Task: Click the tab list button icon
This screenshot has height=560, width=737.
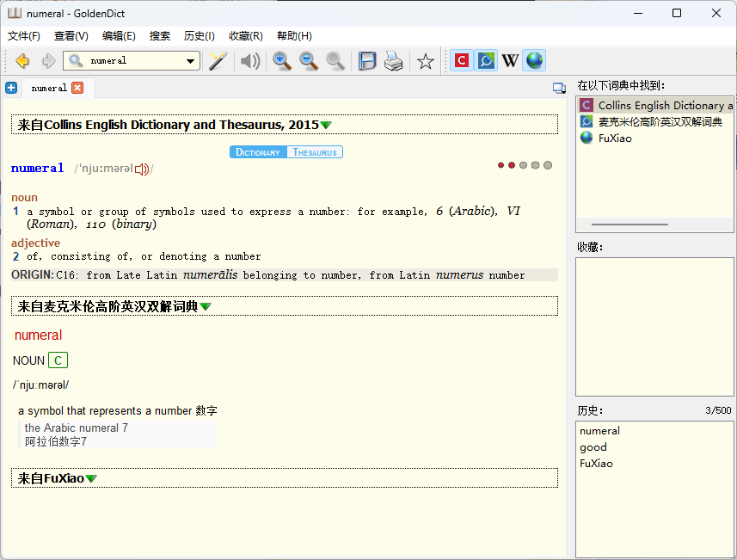Action: point(559,88)
